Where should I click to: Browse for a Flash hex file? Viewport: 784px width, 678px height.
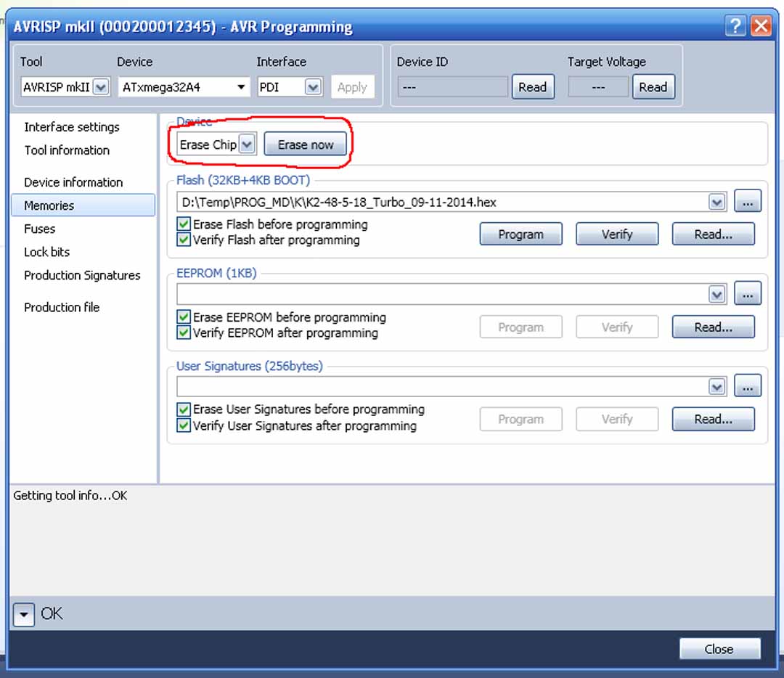pos(747,202)
